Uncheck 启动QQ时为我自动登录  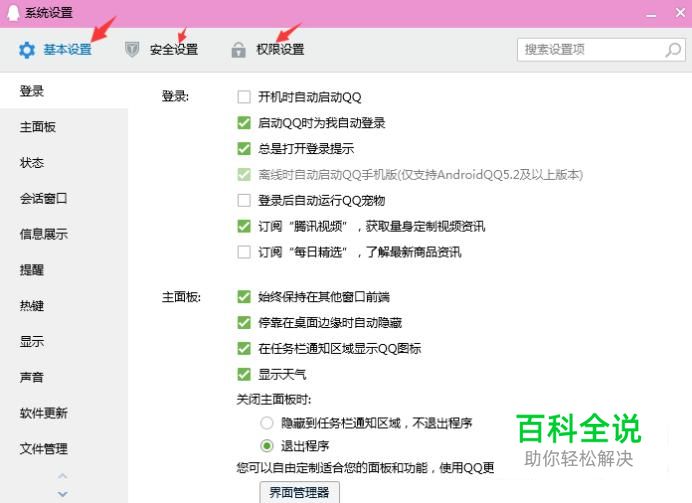244,123
